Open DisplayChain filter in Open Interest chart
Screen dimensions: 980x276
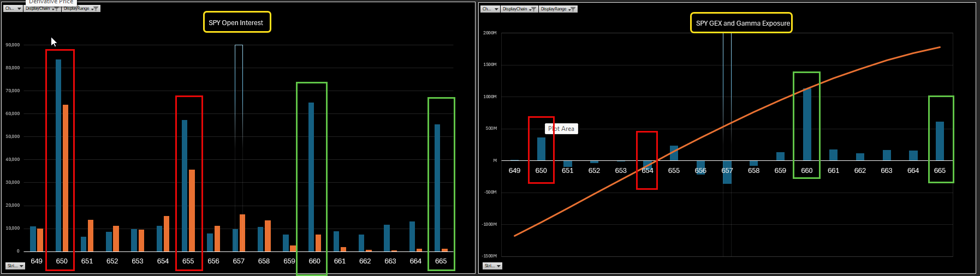42,9
